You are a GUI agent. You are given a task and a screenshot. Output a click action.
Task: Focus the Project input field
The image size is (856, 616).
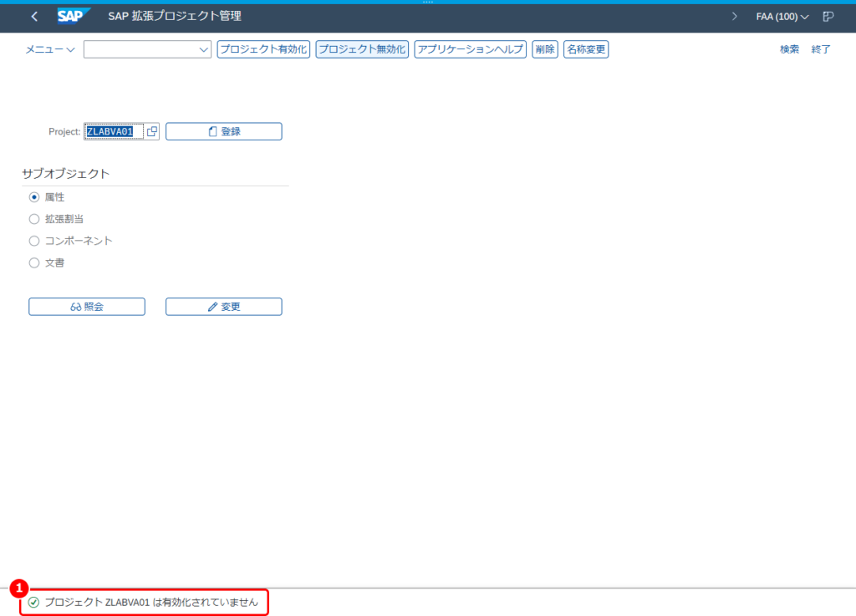[x=114, y=131]
